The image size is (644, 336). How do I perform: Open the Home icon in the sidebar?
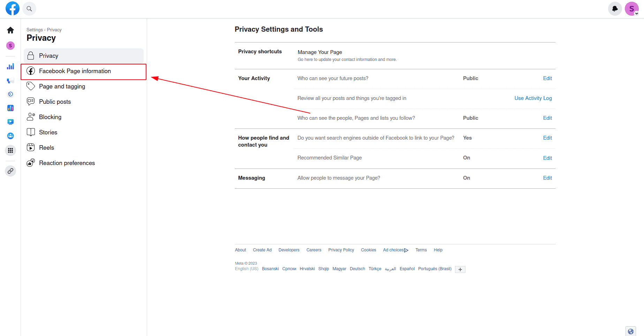10,30
